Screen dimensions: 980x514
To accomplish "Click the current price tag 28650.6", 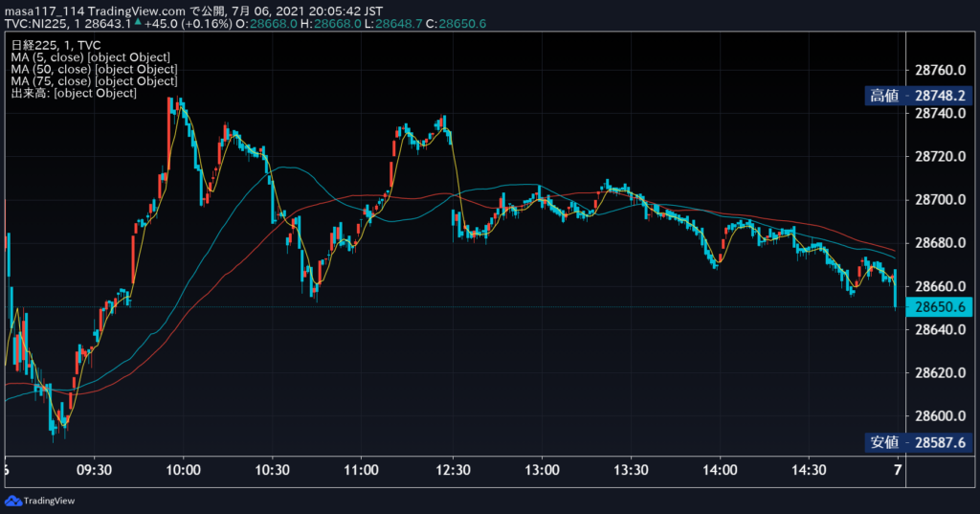I will coord(939,307).
